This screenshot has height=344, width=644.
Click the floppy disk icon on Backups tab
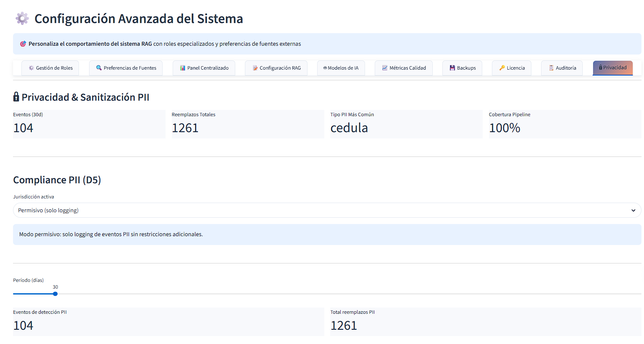click(452, 68)
